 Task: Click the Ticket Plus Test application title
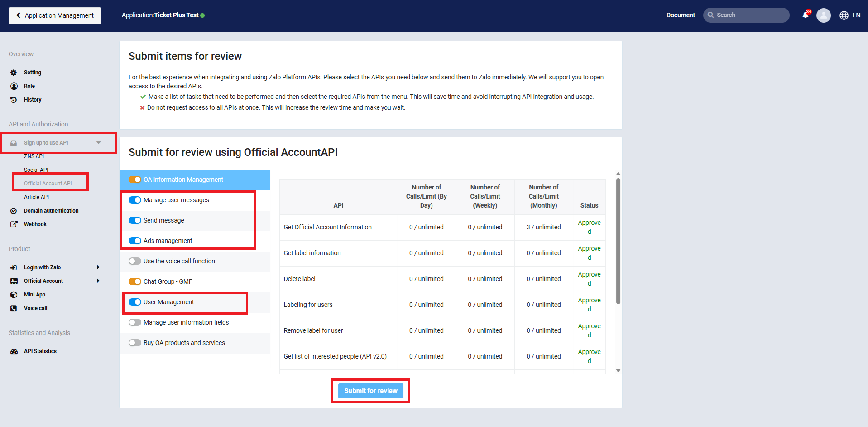176,15
